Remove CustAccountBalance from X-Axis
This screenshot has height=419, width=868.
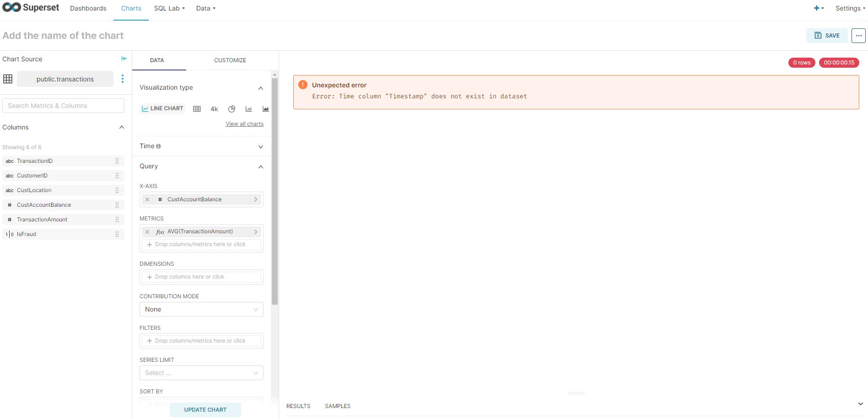(x=147, y=199)
